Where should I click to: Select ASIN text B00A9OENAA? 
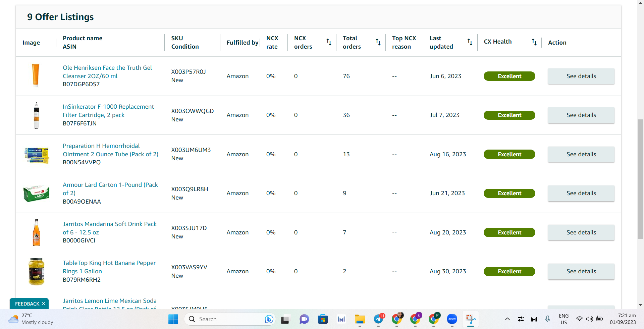coord(82,202)
